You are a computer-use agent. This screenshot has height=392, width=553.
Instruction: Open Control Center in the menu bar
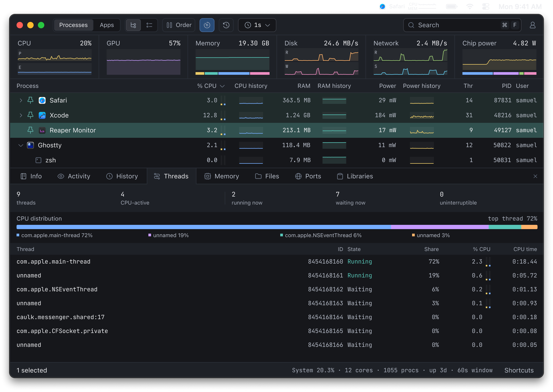(485, 6)
